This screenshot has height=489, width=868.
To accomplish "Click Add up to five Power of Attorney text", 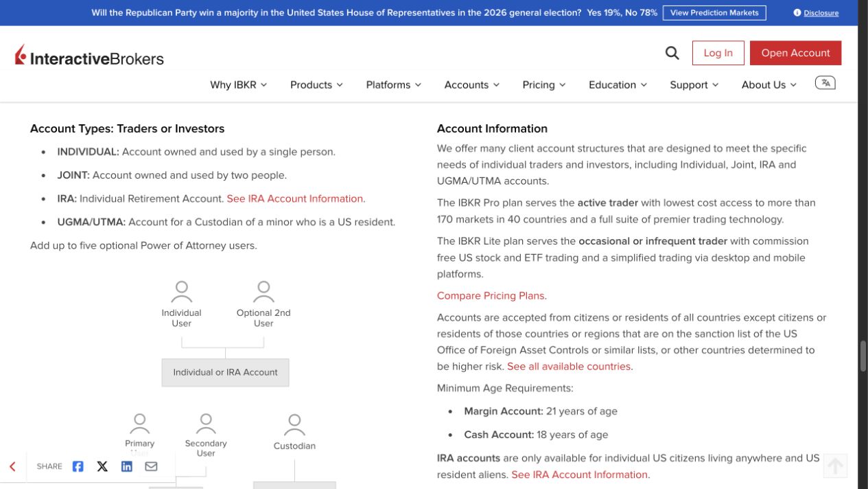I will click(143, 245).
